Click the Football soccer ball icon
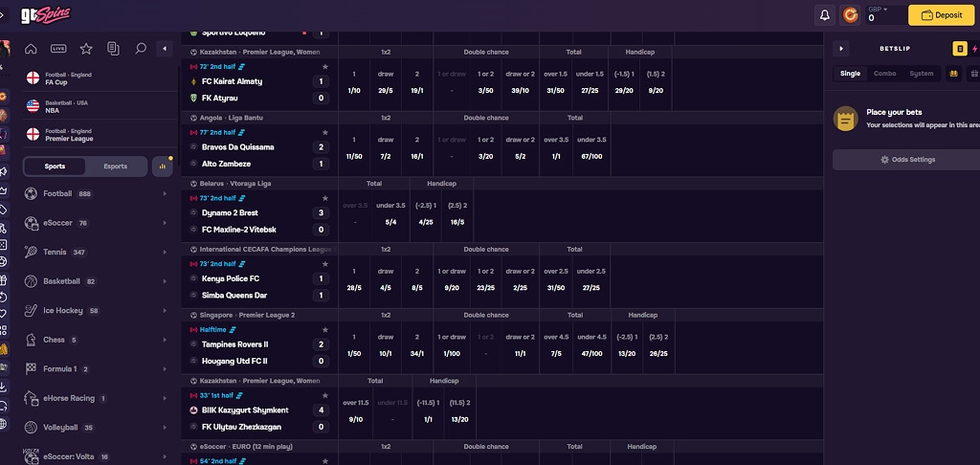The height and width of the screenshot is (465, 980). 31,193
